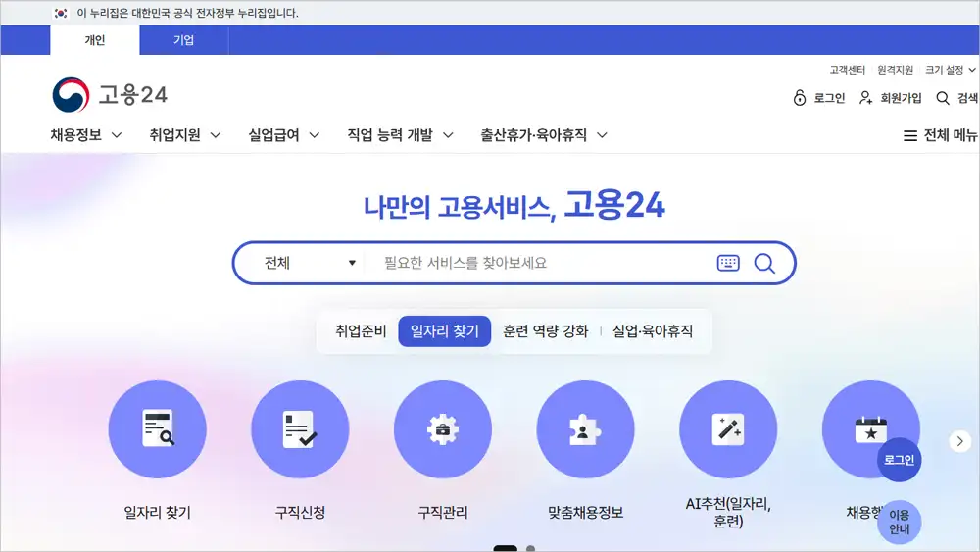Viewport: 980px width, 552px height.
Task: Open the virtual keyboard icon in search bar
Action: point(728,263)
